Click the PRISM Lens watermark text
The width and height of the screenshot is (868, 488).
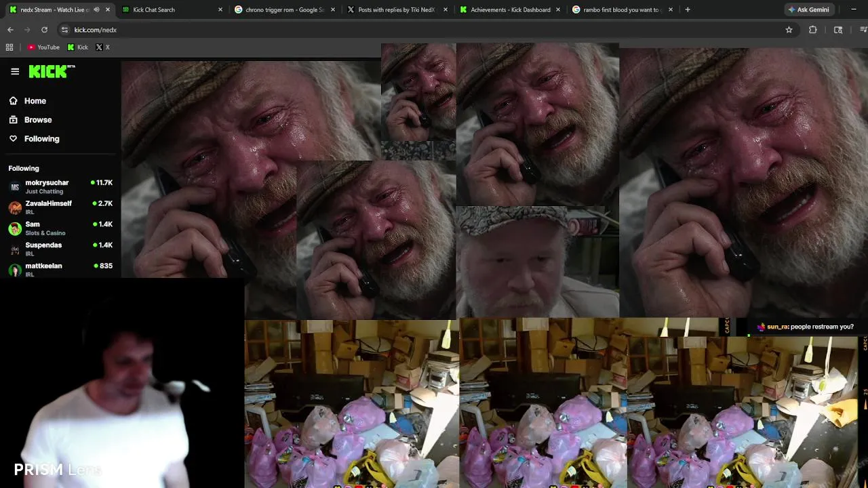tap(58, 469)
